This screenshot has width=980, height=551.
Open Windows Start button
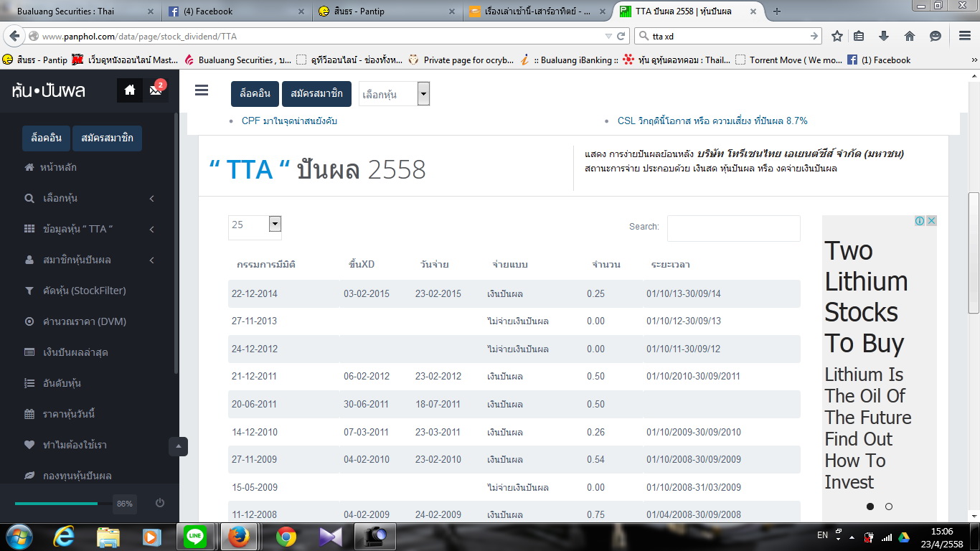19,536
